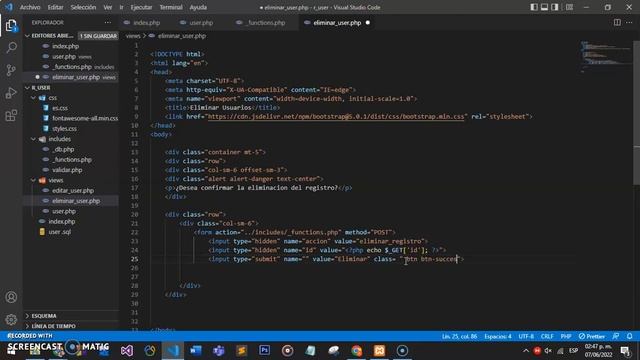The image size is (640, 360).
Task: Open the Search view in activity bar
Action: tap(11, 48)
